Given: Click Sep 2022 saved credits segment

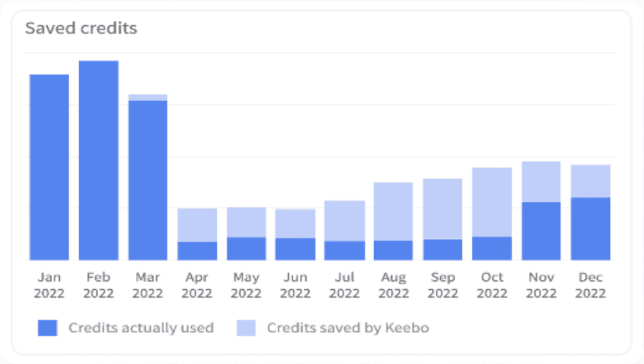Looking at the screenshot, I should pyautogui.click(x=443, y=209).
